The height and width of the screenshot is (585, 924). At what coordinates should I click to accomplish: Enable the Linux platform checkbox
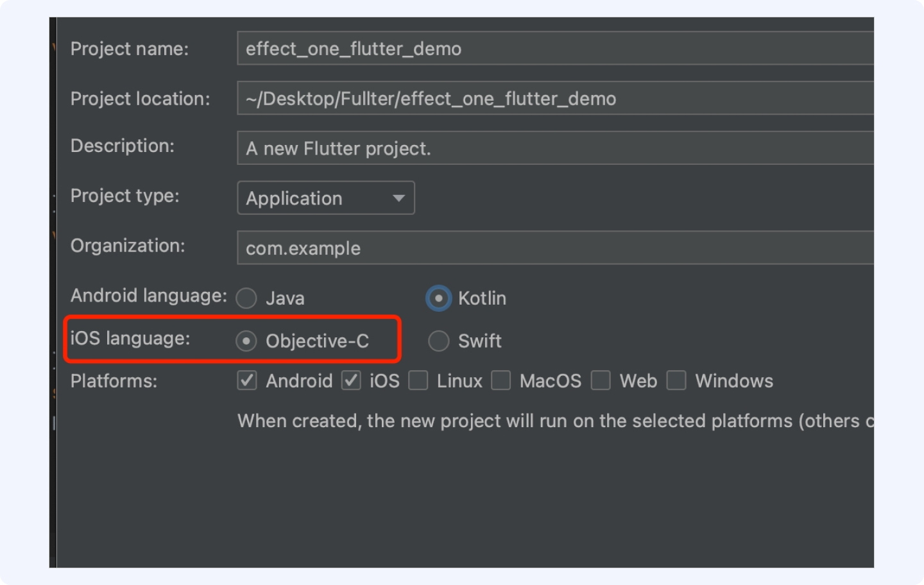[418, 380]
